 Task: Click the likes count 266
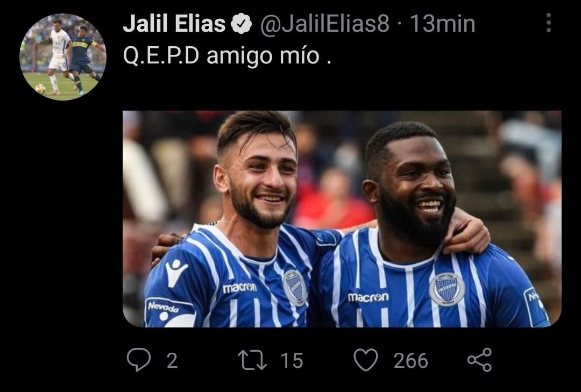[x=410, y=360]
